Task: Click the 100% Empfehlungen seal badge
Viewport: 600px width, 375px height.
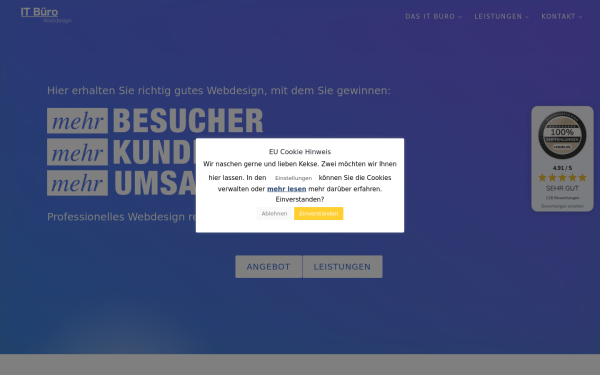Action: tap(562, 135)
